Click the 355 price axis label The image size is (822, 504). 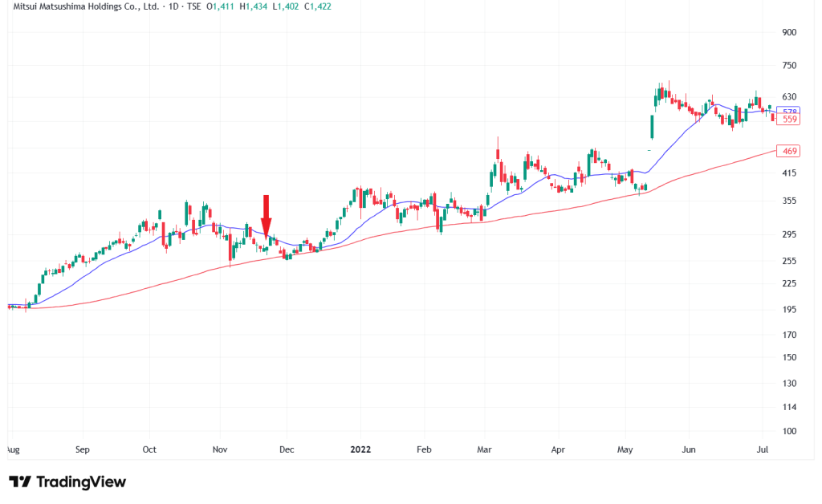789,201
